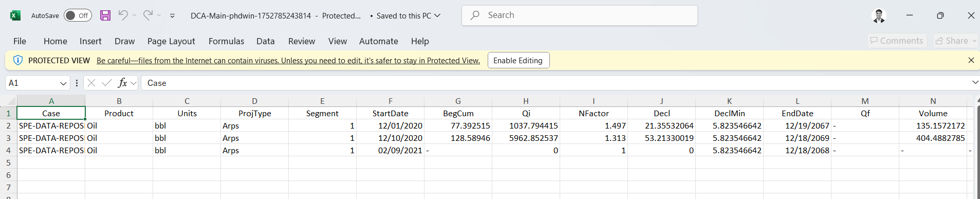
Task: Switch to the Home tab
Action: click(56, 41)
